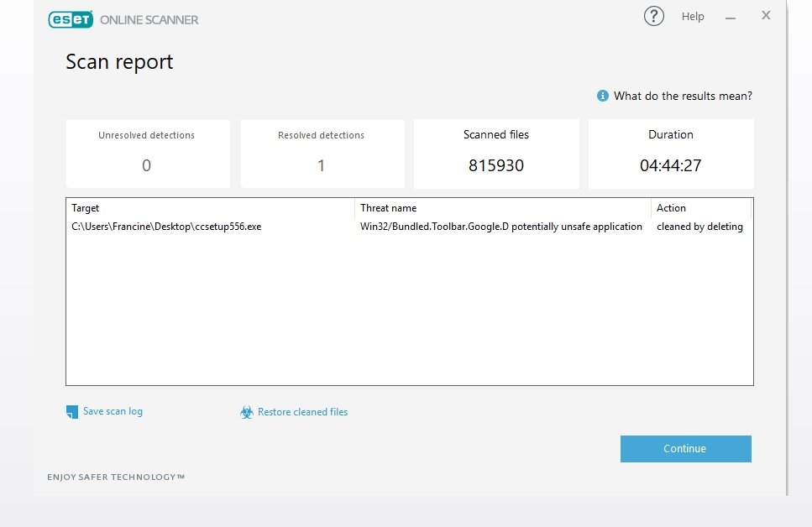This screenshot has width=812, height=527.
Task: Open 'What do the results mean?' link
Action: tap(683, 96)
